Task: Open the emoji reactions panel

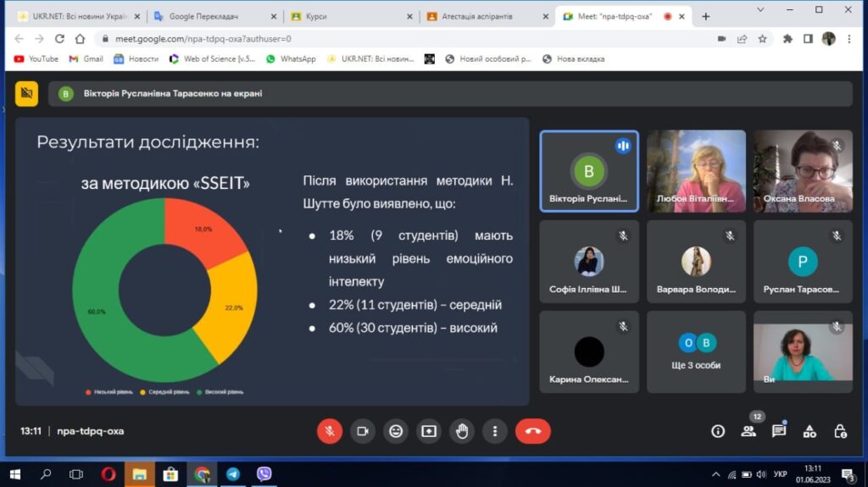Action: point(395,431)
